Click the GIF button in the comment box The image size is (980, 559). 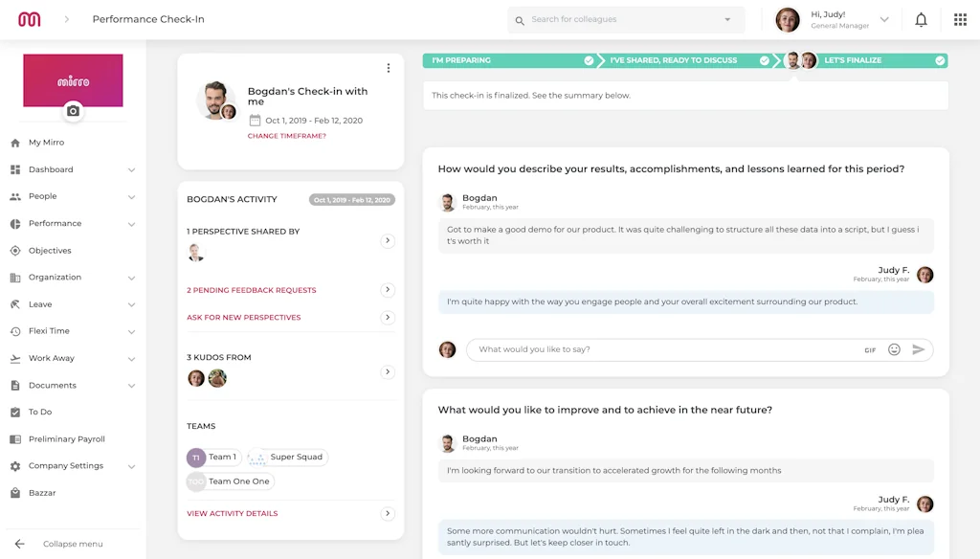[870, 349]
